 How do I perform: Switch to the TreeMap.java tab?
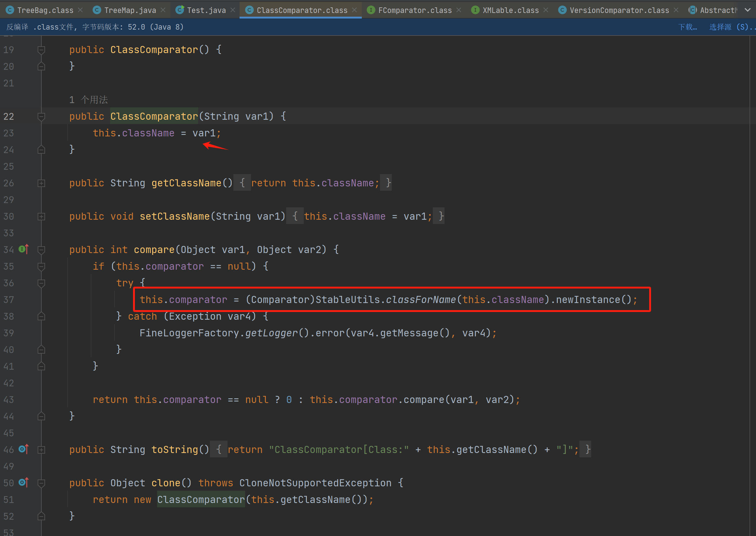click(x=130, y=10)
